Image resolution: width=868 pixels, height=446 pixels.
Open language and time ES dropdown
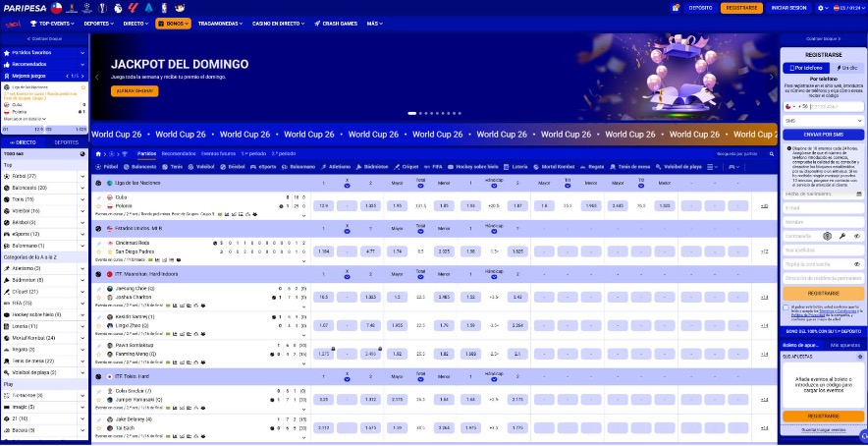click(x=848, y=8)
